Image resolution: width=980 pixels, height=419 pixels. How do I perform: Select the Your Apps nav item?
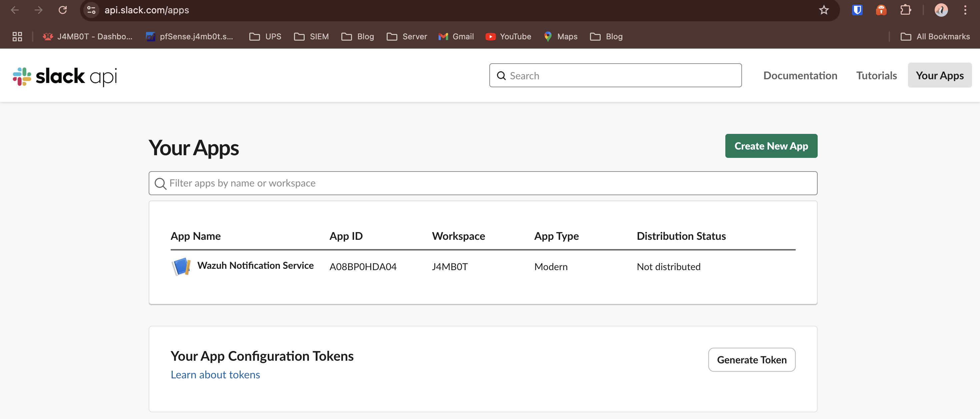pos(939,75)
